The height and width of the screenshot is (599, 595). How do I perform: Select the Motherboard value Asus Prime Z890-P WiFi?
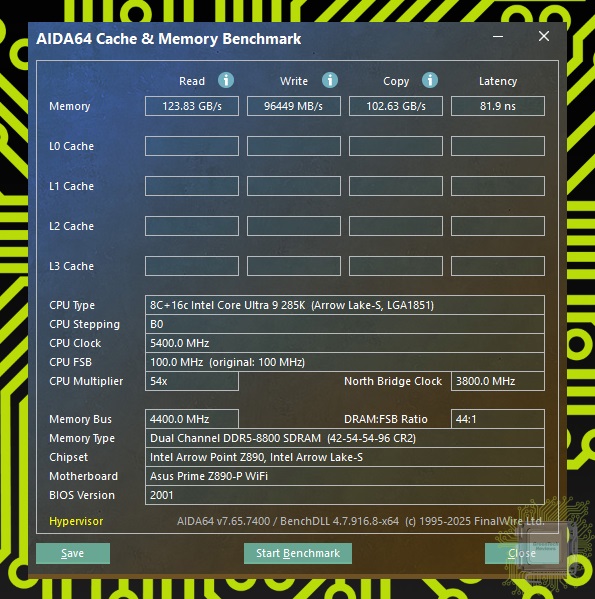pyautogui.click(x=345, y=476)
